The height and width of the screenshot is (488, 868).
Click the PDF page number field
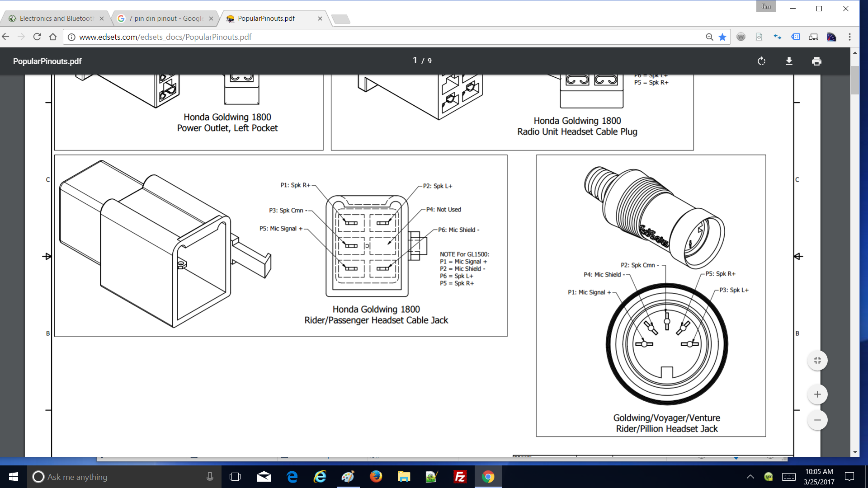415,61
